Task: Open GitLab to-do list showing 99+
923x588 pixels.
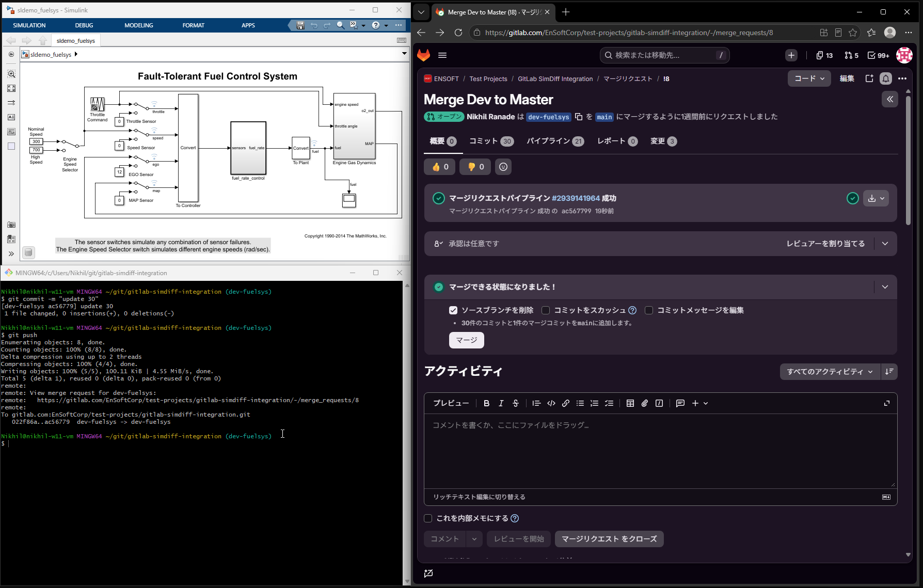Action: [878, 55]
